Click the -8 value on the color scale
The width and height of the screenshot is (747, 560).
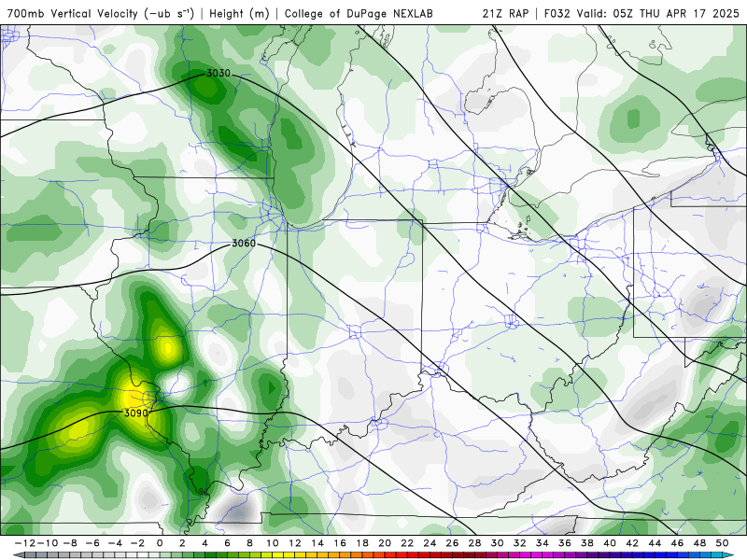point(70,543)
